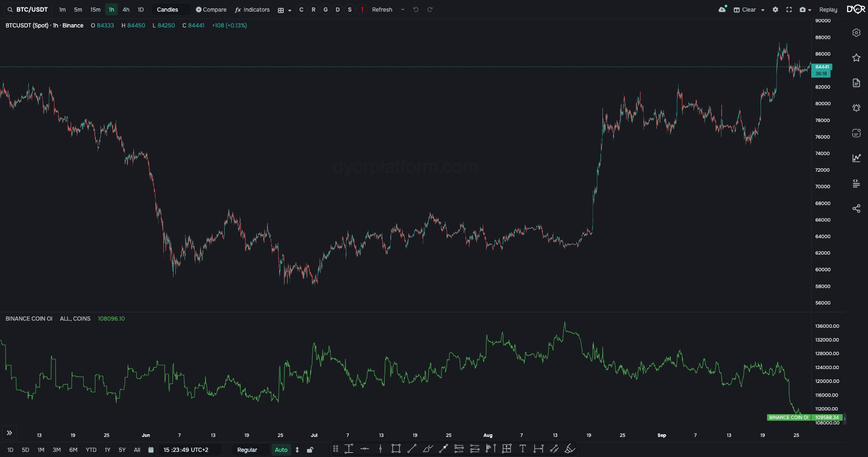Open right sidebar hexagon settings icon

point(856,33)
